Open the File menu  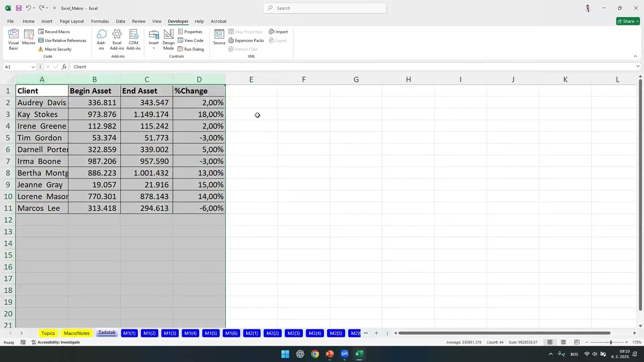click(11, 21)
